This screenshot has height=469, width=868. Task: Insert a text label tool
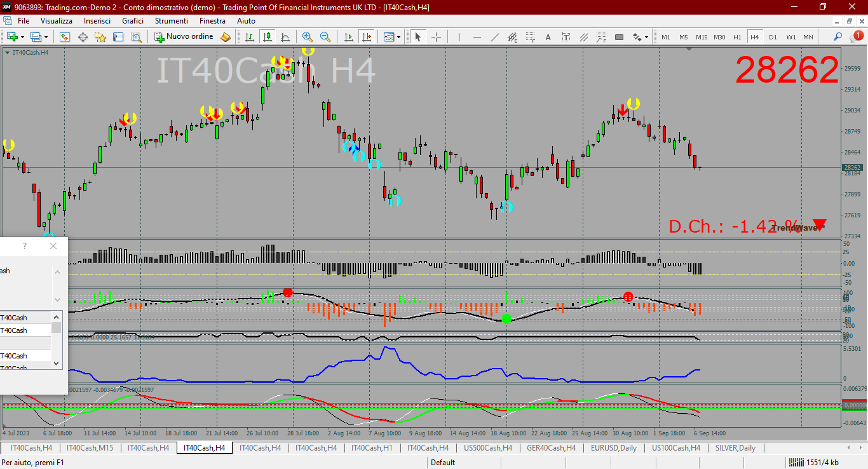[x=566, y=37]
